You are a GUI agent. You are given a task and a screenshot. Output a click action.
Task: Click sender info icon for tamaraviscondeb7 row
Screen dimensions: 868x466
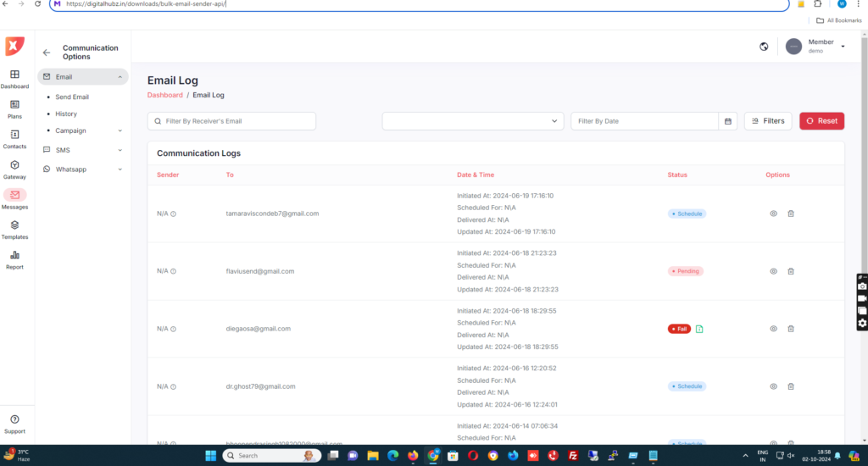[x=173, y=214]
